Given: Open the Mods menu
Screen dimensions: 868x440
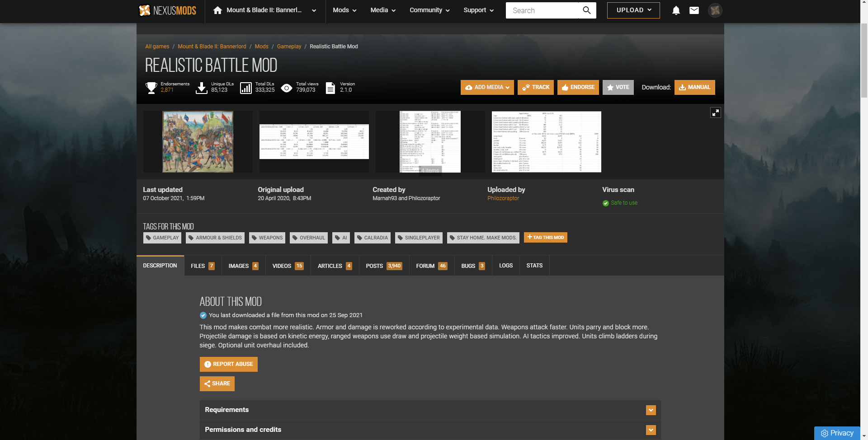Looking at the screenshot, I should [x=344, y=10].
